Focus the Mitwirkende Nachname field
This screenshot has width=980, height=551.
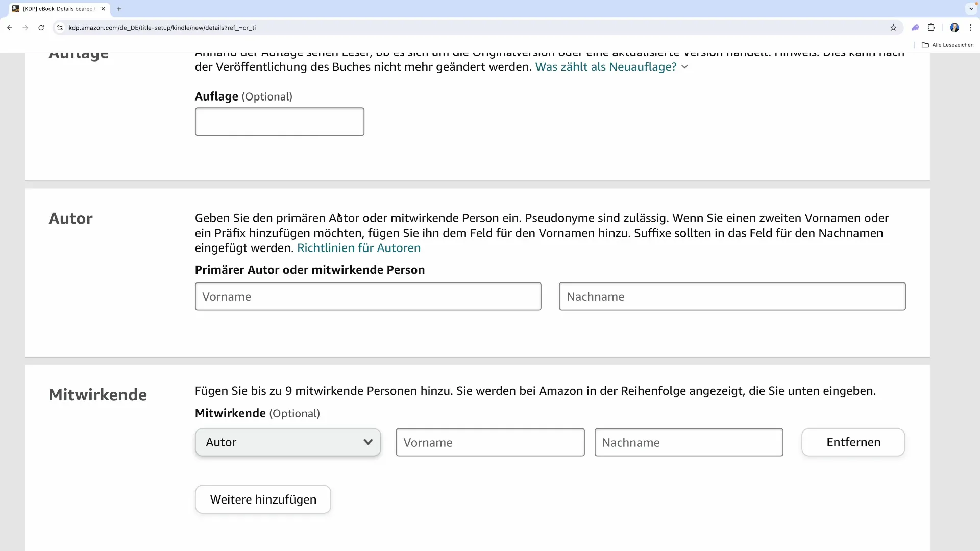[x=689, y=442]
